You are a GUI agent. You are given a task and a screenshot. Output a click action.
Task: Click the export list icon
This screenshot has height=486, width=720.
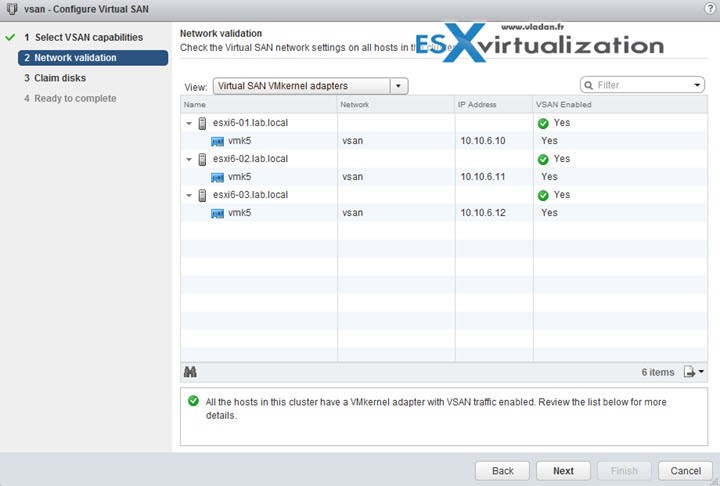click(689, 372)
